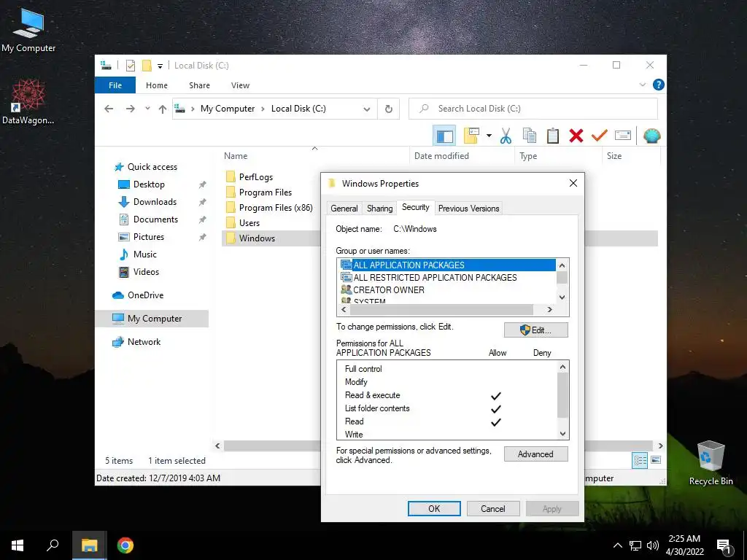747x560 pixels.
Task: Select the Recycle Bin desktop icon
Action: [711, 463]
